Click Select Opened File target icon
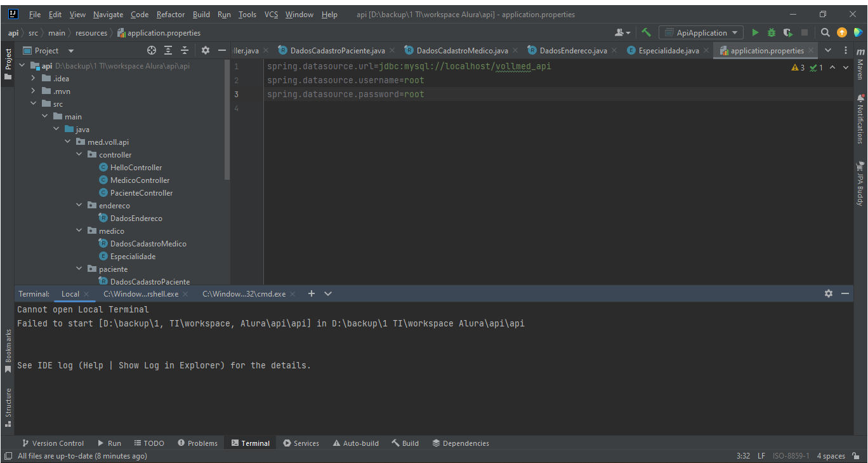This screenshot has width=868, height=463. [x=152, y=50]
